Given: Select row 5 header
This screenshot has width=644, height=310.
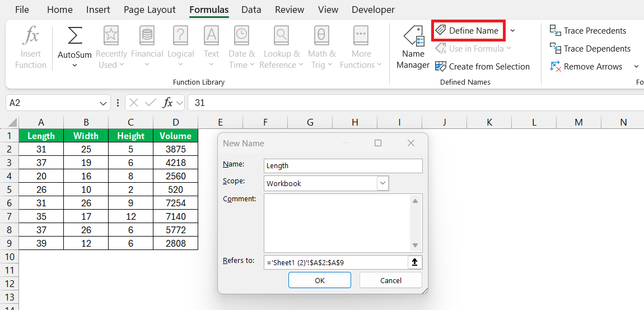Looking at the screenshot, I should (9, 189).
